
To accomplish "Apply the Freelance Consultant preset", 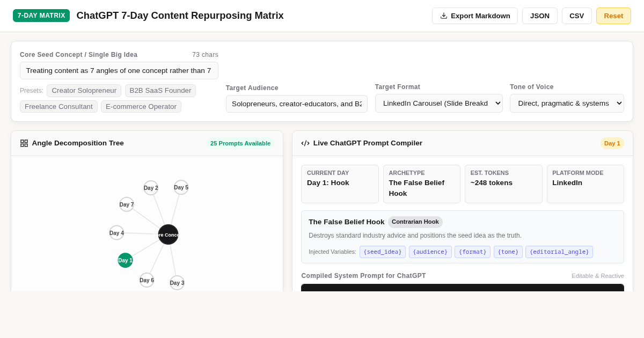I will [x=58, y=107].
